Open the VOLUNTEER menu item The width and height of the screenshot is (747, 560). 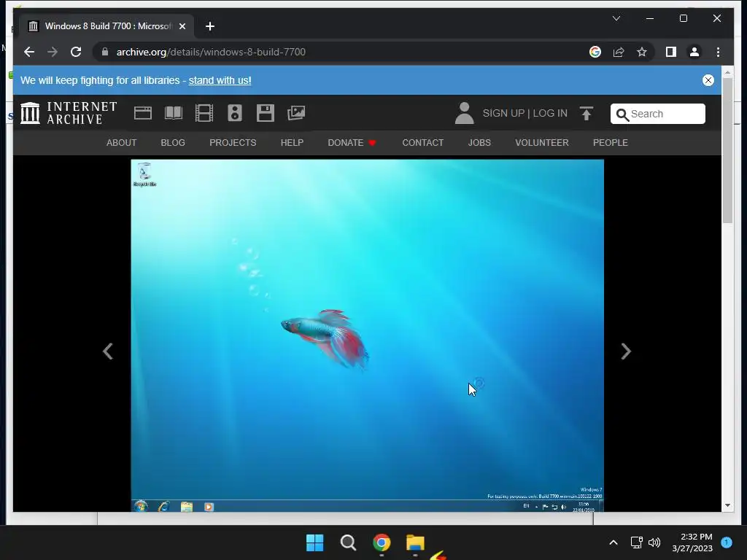point(542,142)
